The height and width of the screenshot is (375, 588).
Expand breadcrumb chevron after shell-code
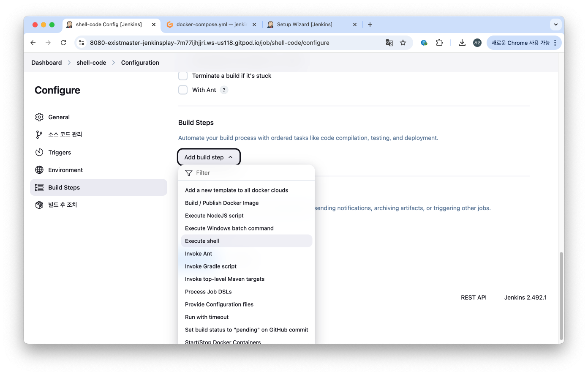coord(114,63)
